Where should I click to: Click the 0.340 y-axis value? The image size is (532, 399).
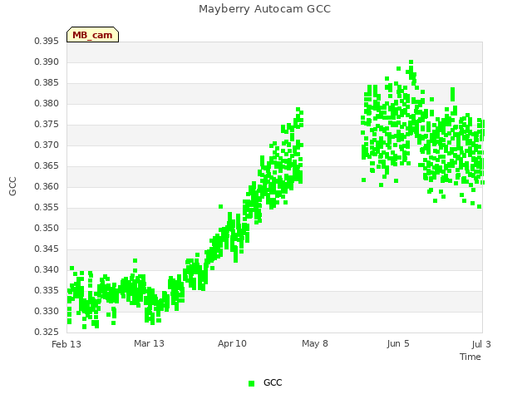tap(47, 269)
